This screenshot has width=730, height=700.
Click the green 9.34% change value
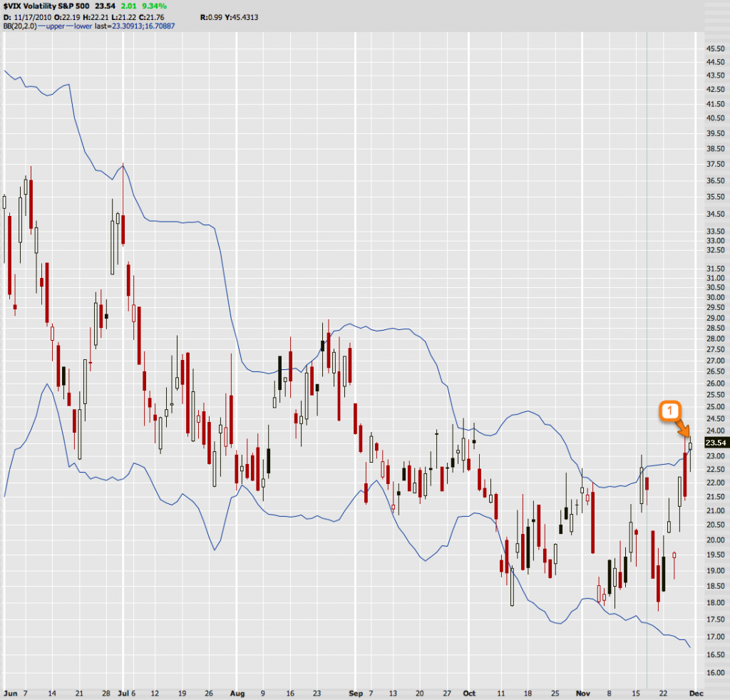(153, 6)
